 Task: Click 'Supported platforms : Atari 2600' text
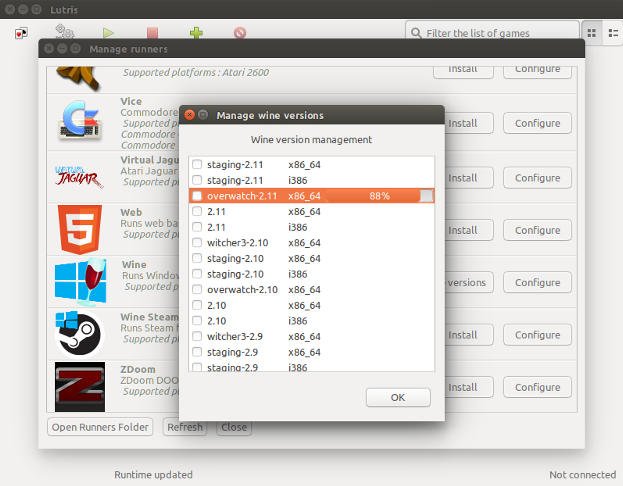coord(196,72)
